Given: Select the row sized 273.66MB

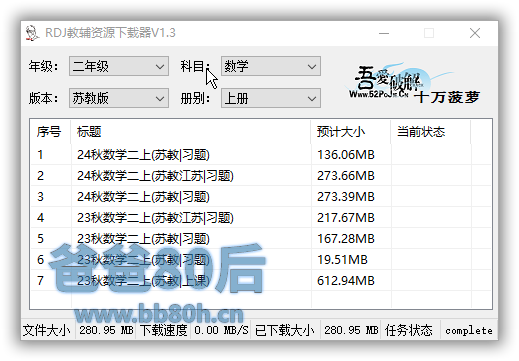Looking at the screenshot, I should pos(261,176).
